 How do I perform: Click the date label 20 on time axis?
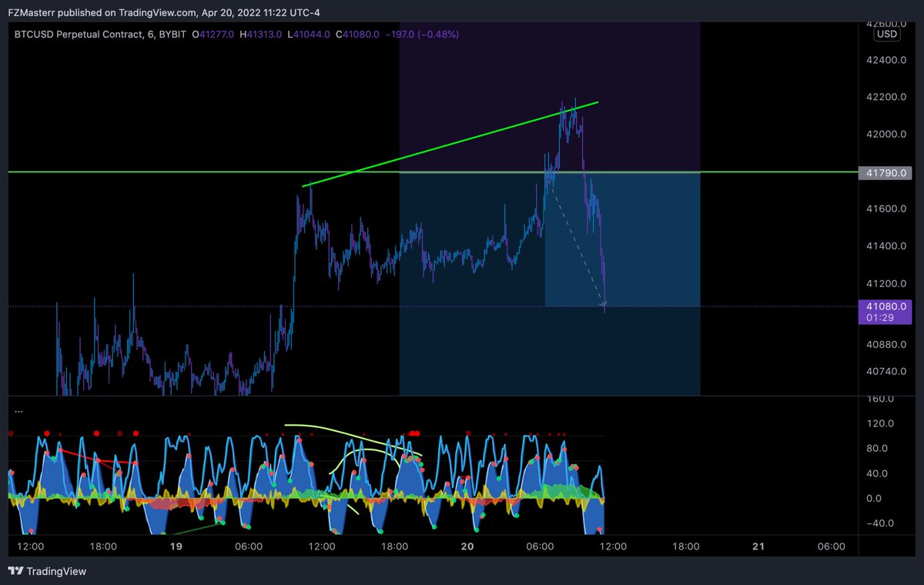click(467, 547)
